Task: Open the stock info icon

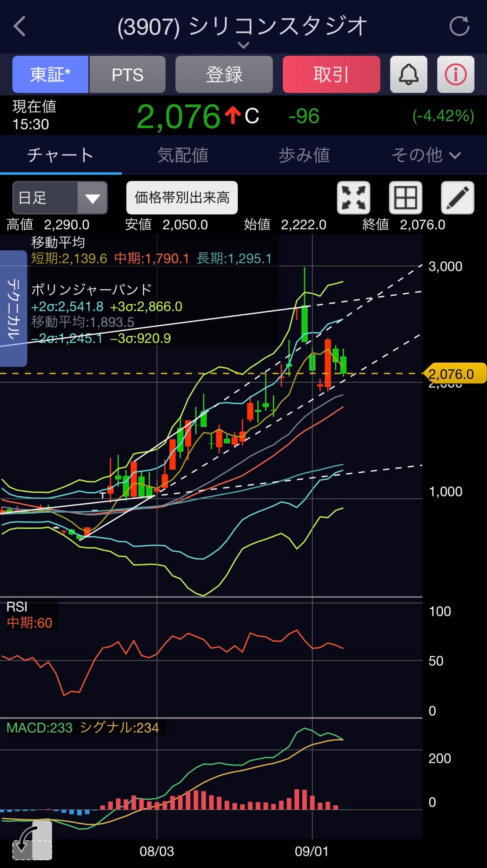Action: click(456, 74)
